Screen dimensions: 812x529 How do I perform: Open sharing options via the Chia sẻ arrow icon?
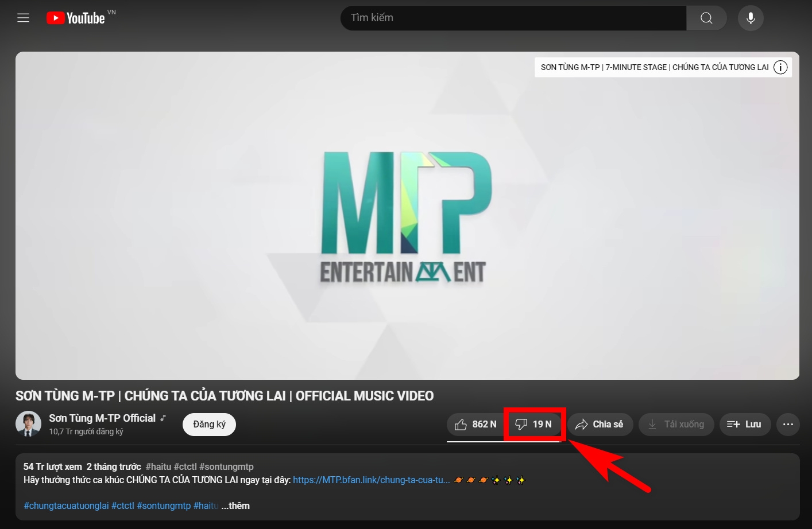point(582,424)
